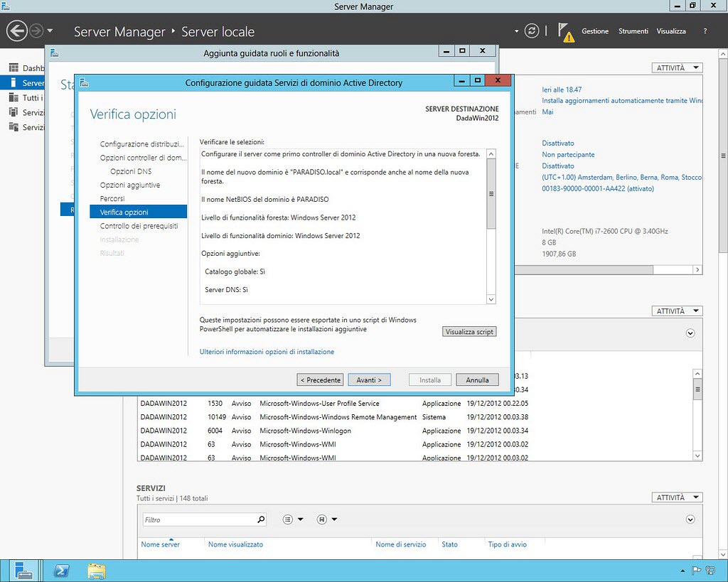Click the Avanti button
The image size is (728, 582).
point(369,379)
